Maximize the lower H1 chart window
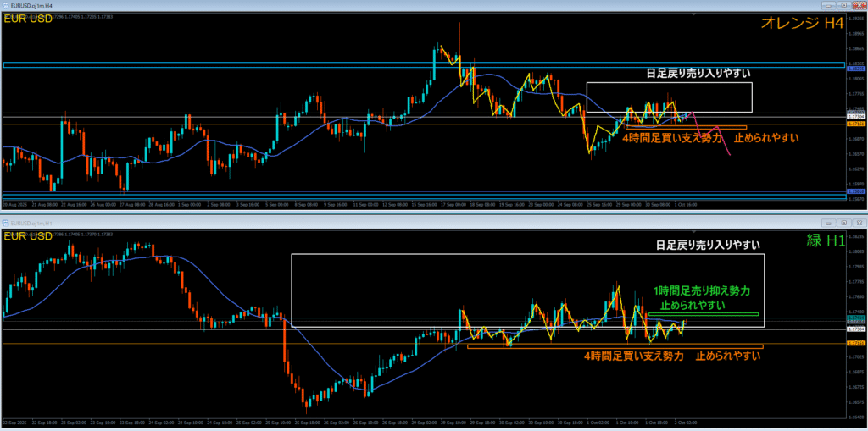Image resolution: width=868 pixels, height=431 pixels. pyautogui.click(x=846, y=223)
